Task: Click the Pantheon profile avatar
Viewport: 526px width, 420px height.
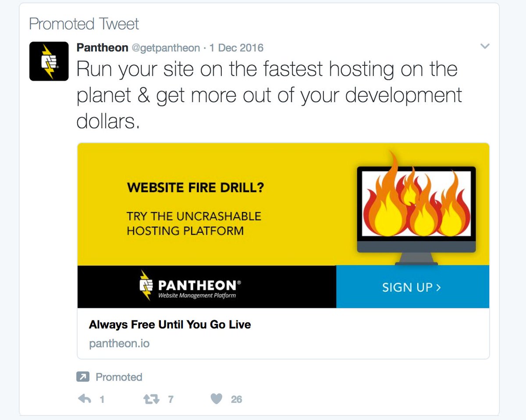Action: pos(49,61)
